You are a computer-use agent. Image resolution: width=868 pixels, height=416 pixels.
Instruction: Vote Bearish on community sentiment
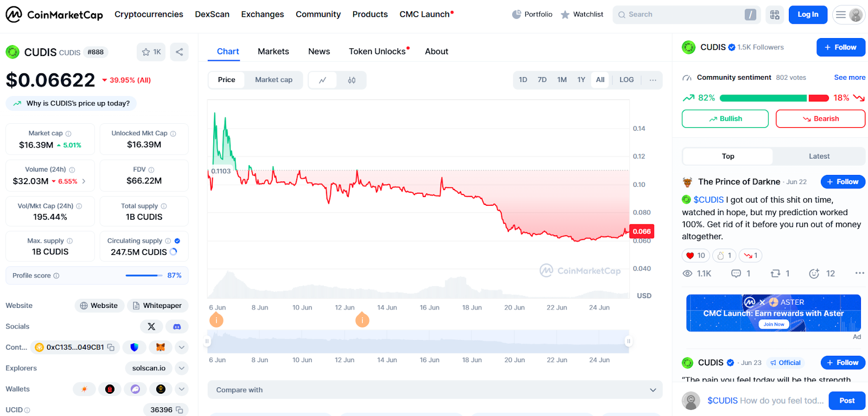click(820, 119)
